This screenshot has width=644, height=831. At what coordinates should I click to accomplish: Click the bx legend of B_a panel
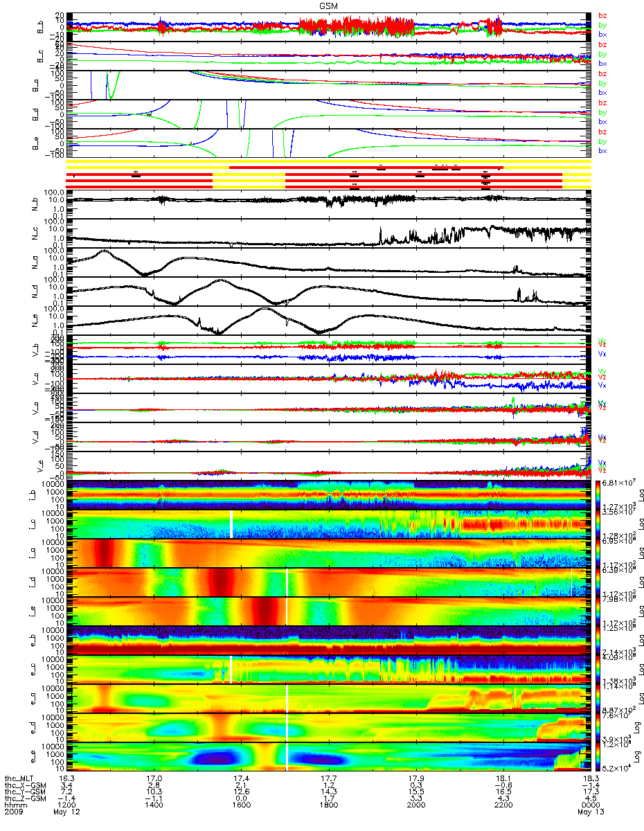(x=602, y=93)
